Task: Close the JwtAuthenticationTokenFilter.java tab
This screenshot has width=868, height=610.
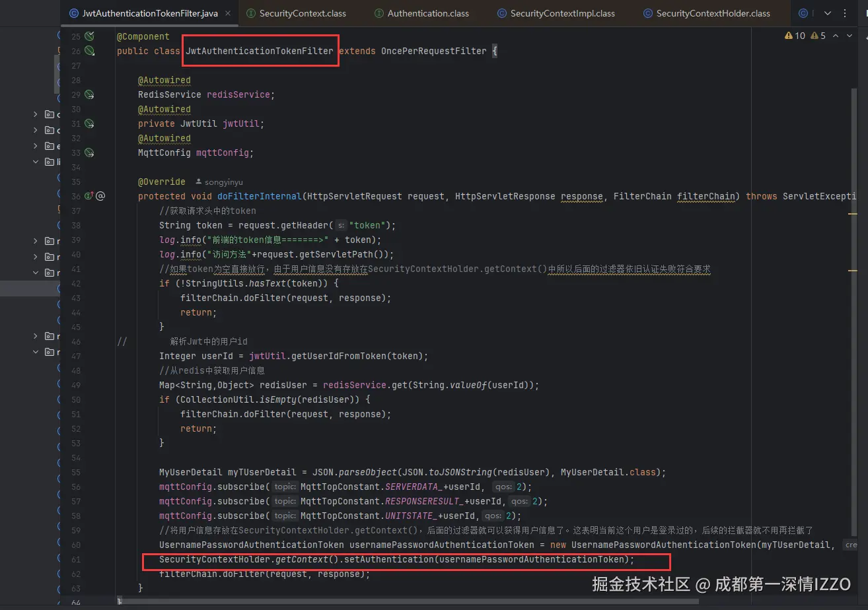Action: point(229,13)
